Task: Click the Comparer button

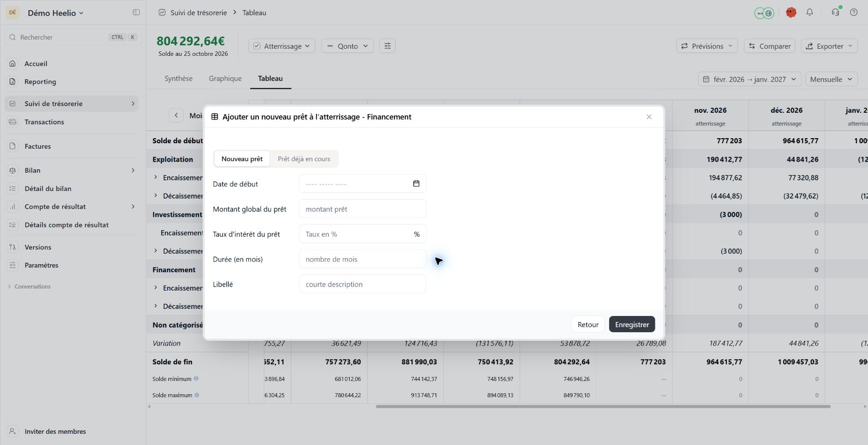Action: click(770, 46)
